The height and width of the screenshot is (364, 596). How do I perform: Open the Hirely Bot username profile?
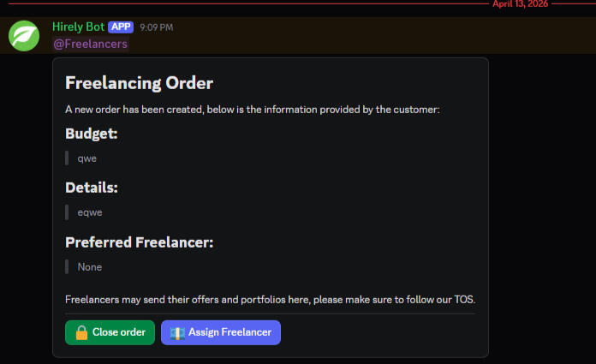click(x=78, y=27)
